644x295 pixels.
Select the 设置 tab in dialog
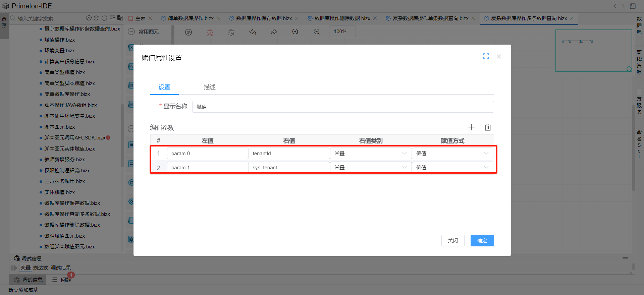tap(164, 87)
